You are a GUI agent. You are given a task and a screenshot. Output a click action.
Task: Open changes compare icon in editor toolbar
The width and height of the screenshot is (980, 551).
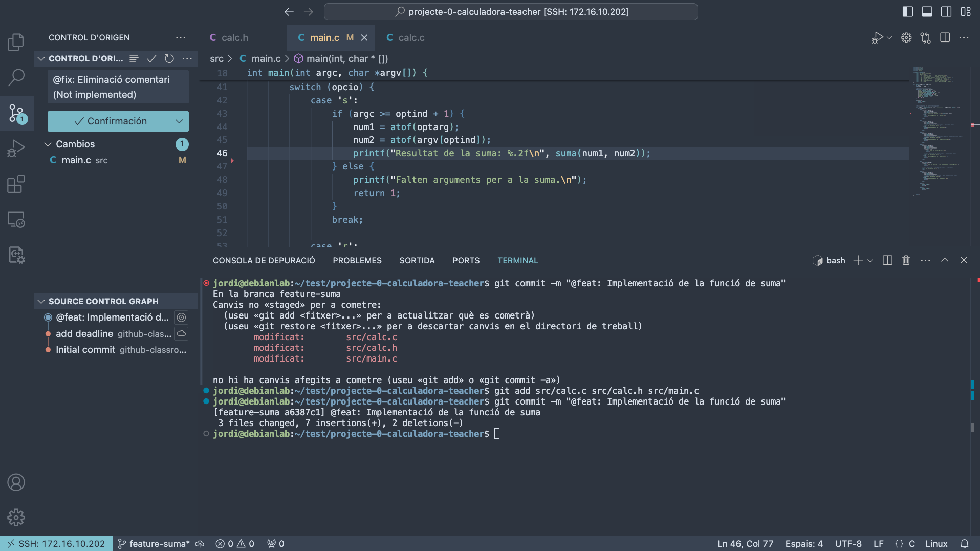(x=926, y=37)
